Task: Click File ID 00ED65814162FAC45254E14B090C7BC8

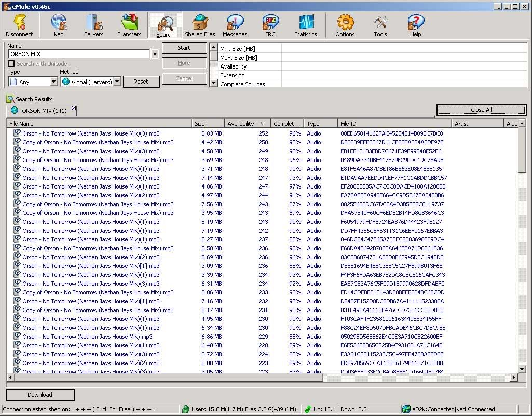Action: 391,133
